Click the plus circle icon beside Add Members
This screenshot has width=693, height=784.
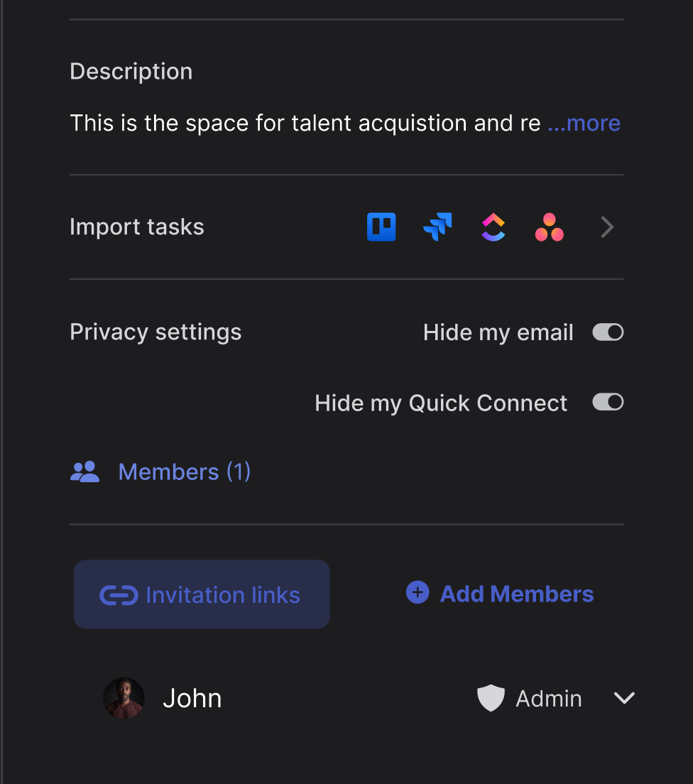(x=418, y=592)
